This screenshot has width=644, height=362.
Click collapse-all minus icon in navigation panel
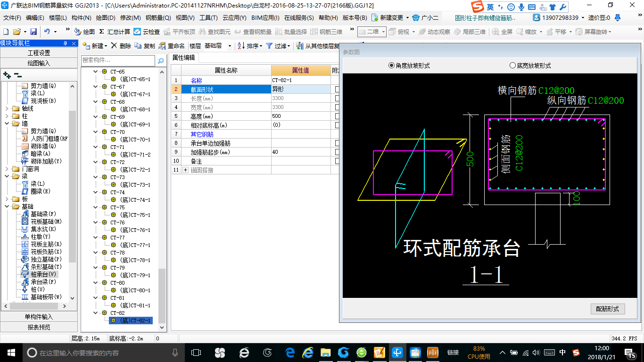(18, 74)
